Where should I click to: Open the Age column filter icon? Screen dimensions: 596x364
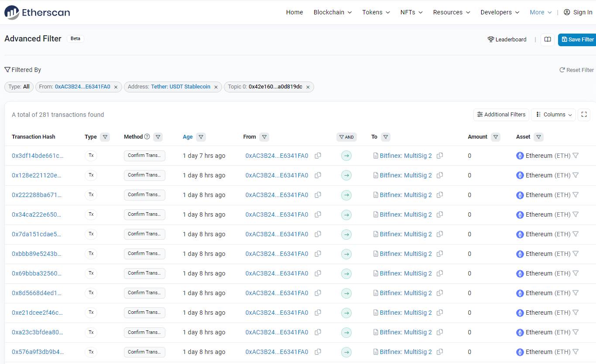pyautogui.click(x=201, y=137)
